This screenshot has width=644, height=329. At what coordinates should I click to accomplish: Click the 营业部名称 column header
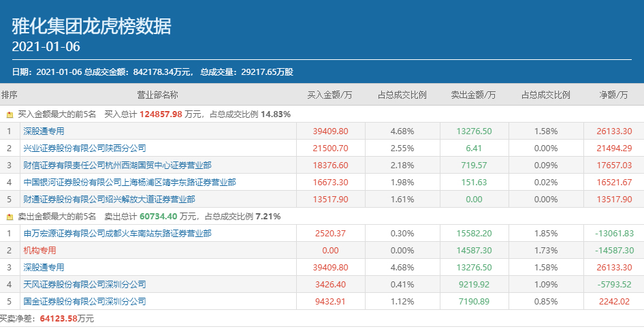[157, 95]
